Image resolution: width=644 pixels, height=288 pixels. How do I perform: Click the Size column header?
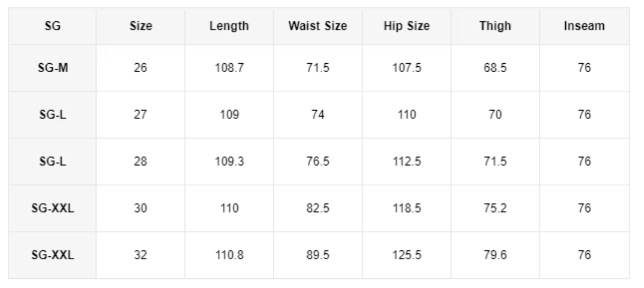click(140, 26)
